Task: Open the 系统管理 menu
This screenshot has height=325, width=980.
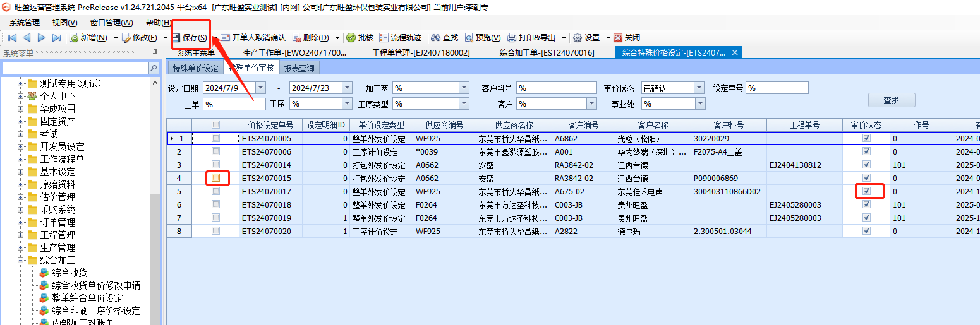Action: point(25,22)
